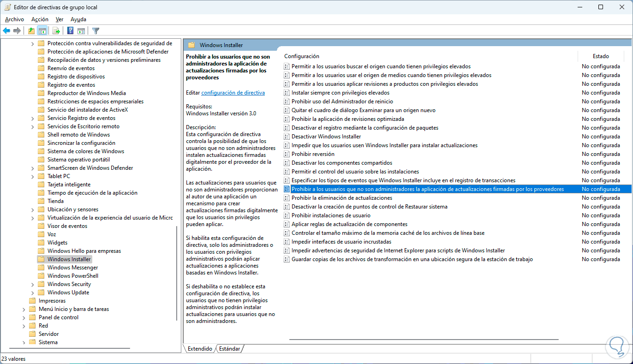Click the folder icon beside Widgets
The width and height of the screenshot is (633, 364).
[41, 243]
